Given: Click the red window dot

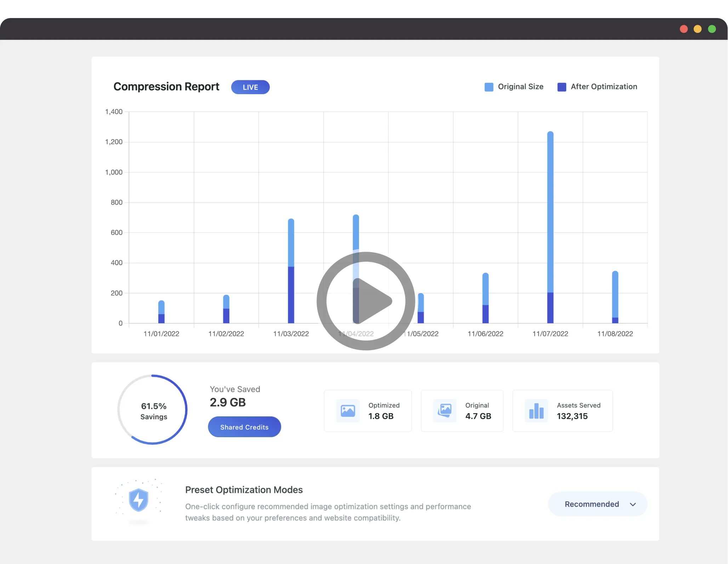Looking at the screenshot, I should [x=684, y=29].
